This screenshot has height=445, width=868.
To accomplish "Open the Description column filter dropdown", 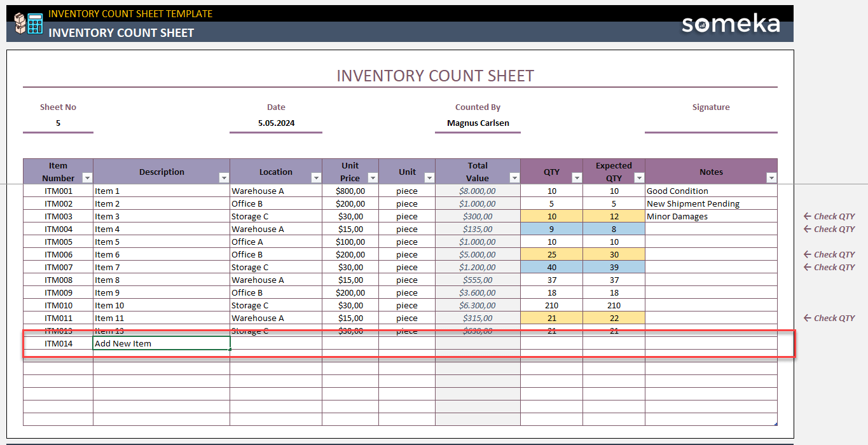I will tap(224, 177).
